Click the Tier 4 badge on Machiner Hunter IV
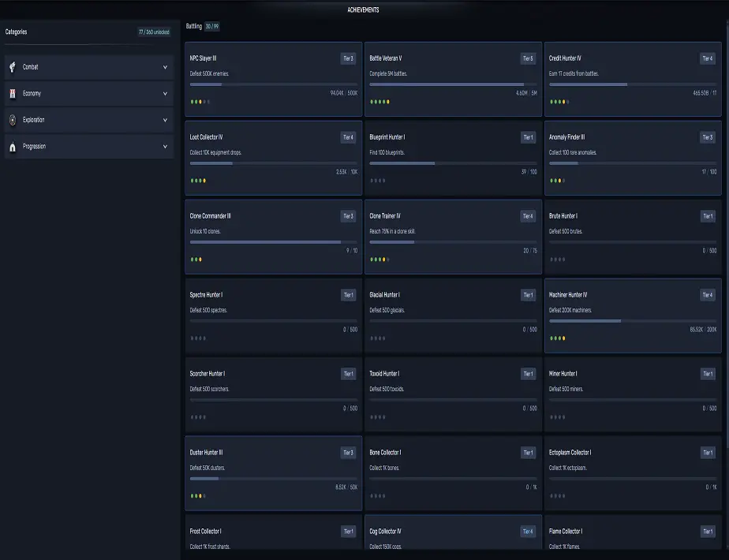The height and width of the screenshot is (560, 729). [x=708, y=295]
